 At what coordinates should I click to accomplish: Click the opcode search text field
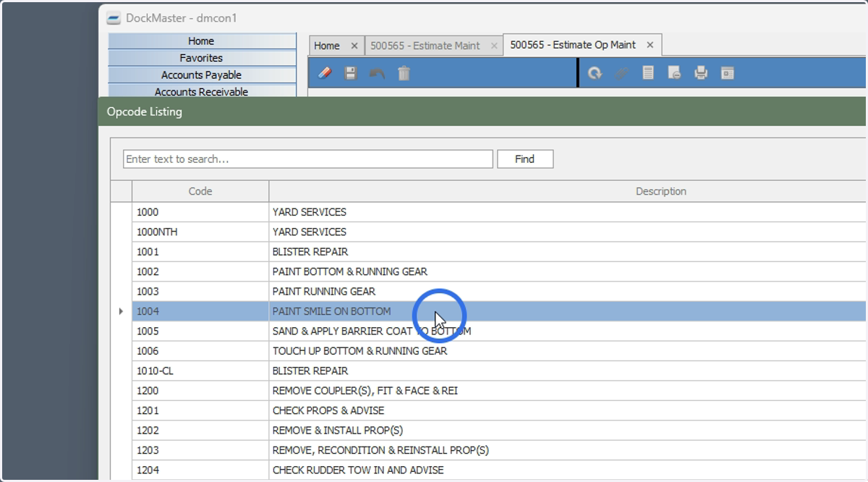click(308, 159)
